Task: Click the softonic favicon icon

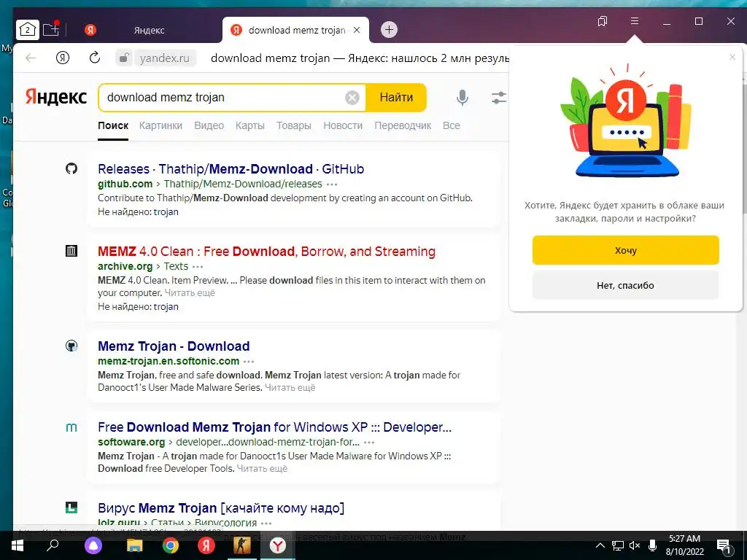Action: coord(71,346)
